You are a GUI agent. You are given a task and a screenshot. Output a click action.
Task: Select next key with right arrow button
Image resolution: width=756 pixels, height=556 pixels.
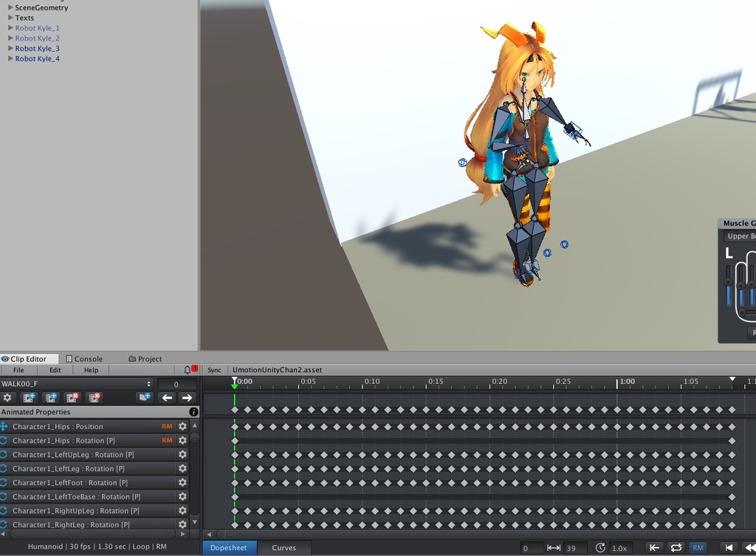click(187, 398)
